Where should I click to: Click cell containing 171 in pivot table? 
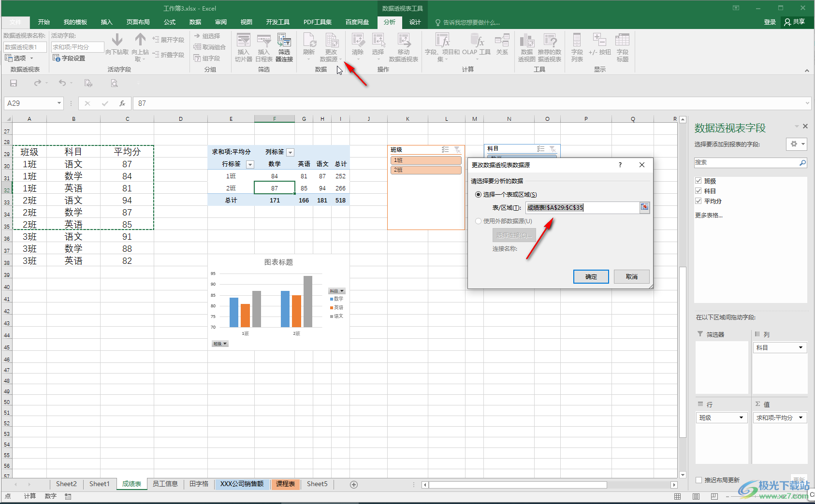pos(275,200)
